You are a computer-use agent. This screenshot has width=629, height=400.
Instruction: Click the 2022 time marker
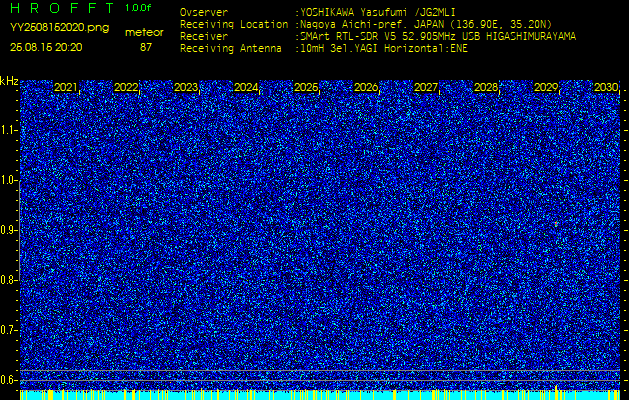tap(126, 87)
